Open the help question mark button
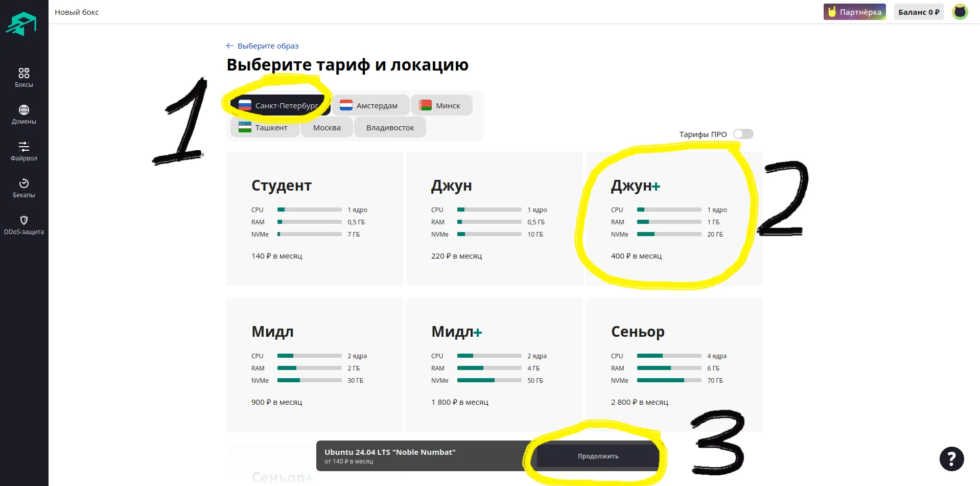The width and height of the screenshot is (980, 486). [x=951, y=459]
